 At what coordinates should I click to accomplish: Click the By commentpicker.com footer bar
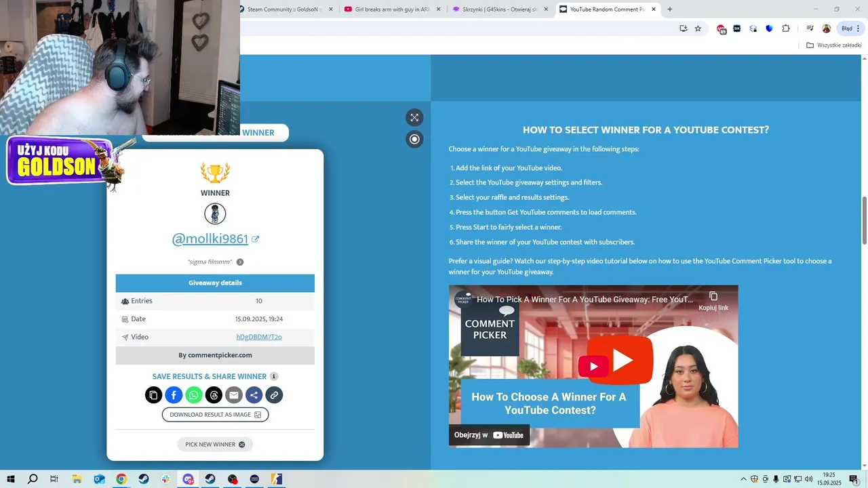pos(215,355)
